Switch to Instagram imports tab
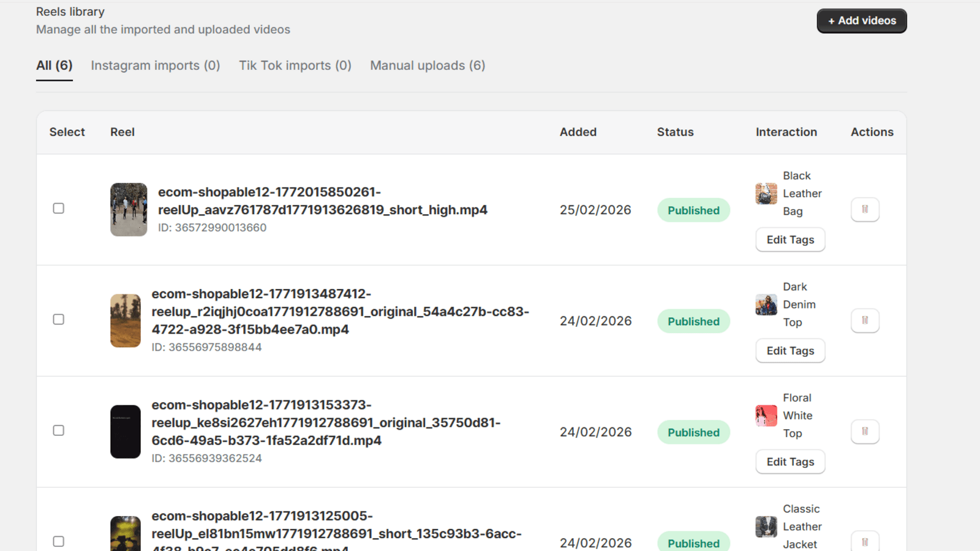This screenshot has height=551, width=980. coord(156,66)
